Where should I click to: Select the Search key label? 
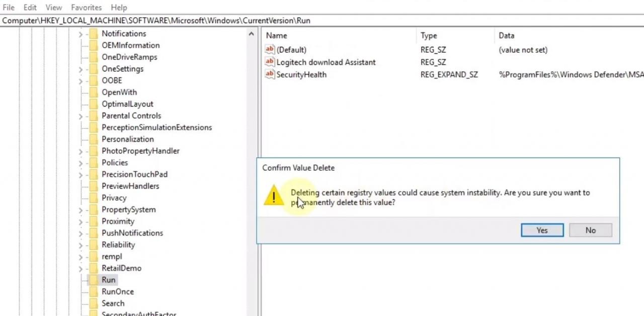113,303
